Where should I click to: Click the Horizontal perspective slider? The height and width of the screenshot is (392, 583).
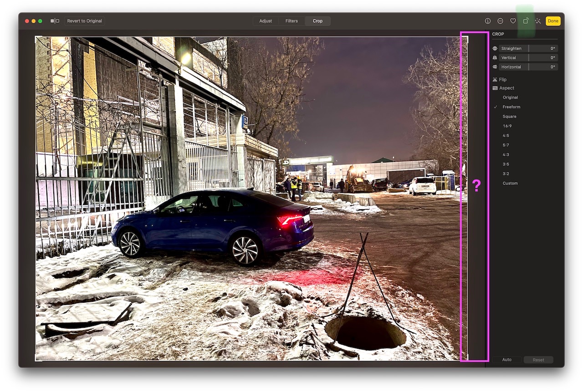tap(528, 67)
